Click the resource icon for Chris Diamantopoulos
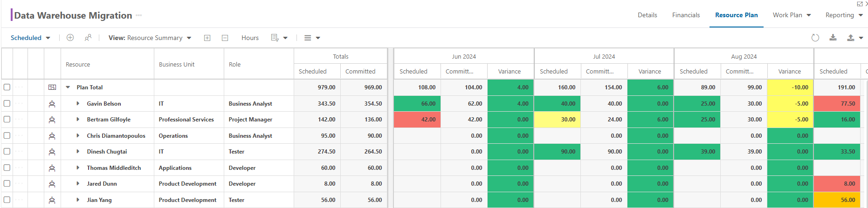 pos(52,136)
